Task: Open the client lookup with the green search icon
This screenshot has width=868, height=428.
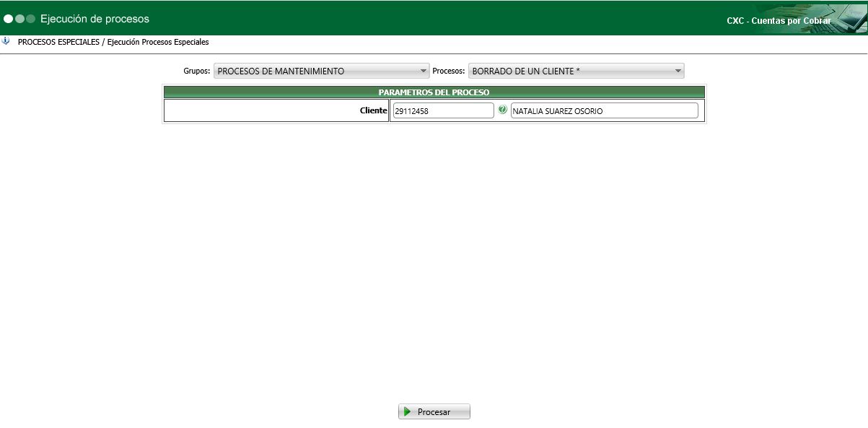Action: 503,110
